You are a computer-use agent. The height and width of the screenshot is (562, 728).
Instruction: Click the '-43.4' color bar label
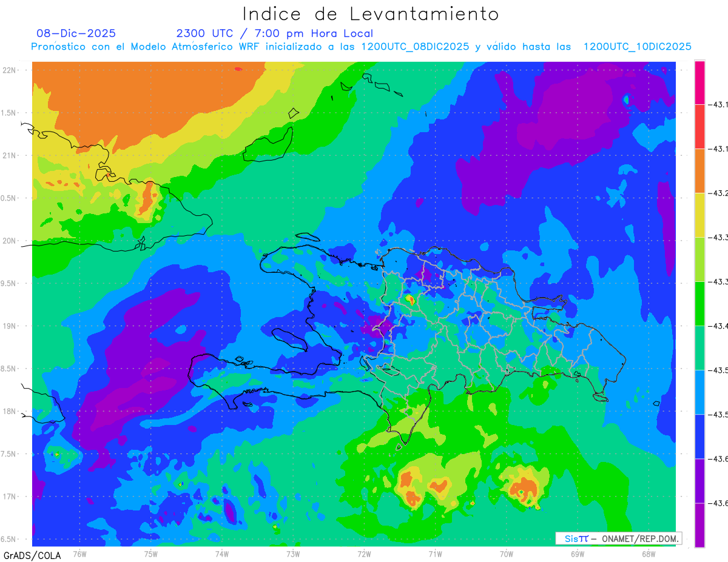(x=718, y=326)
